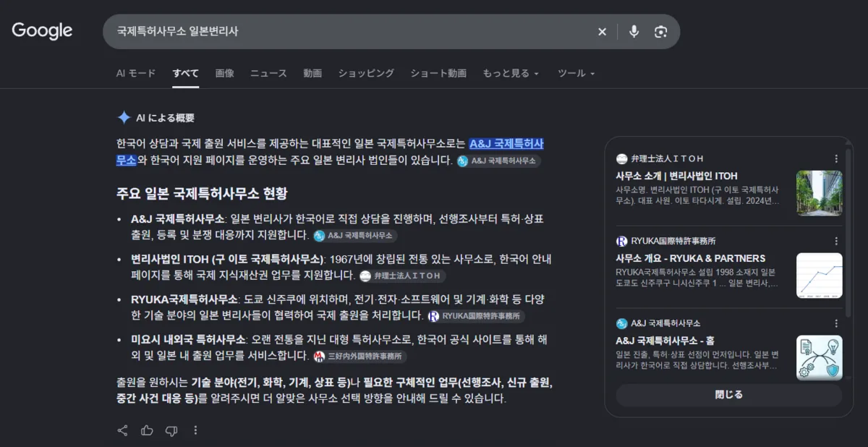Expand the もっと見る dropdown
The image size is (868, 447).
(511, 73)
